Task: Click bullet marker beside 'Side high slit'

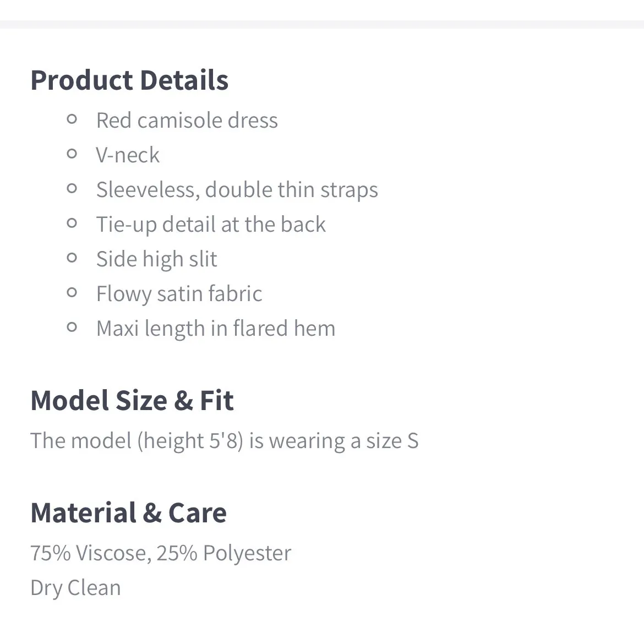Action: pos(72,258)
